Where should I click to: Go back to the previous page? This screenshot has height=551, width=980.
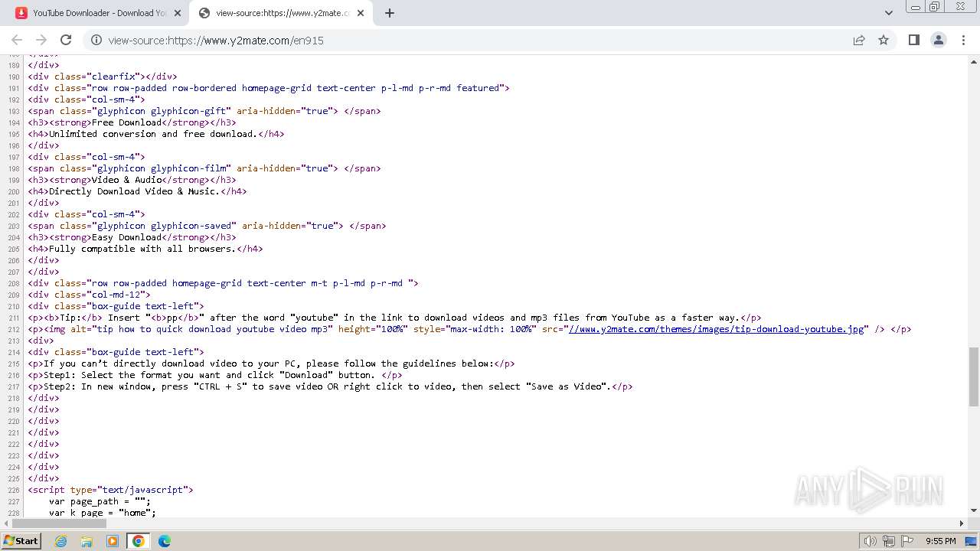17,40
